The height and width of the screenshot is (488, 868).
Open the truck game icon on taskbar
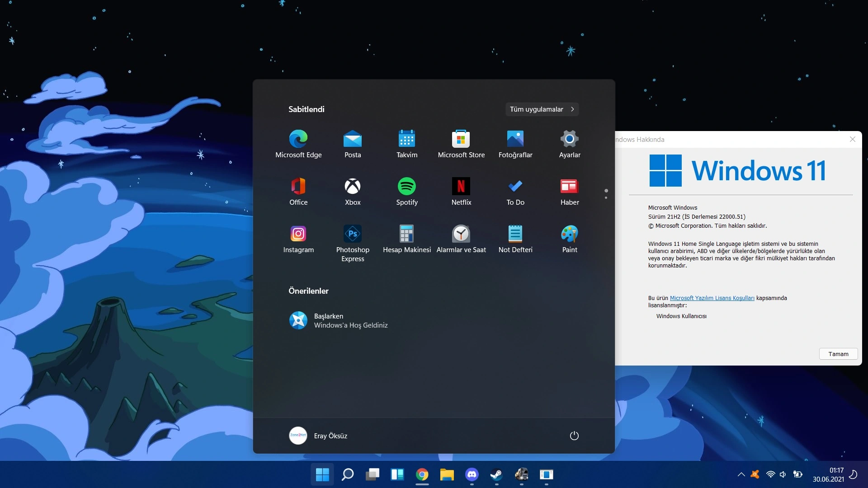point(521,474)
